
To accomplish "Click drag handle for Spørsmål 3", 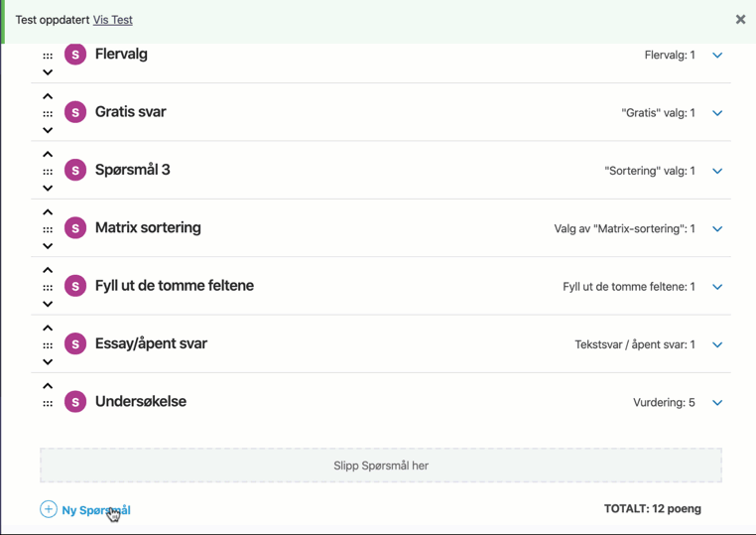I will [x=48, y=172].
